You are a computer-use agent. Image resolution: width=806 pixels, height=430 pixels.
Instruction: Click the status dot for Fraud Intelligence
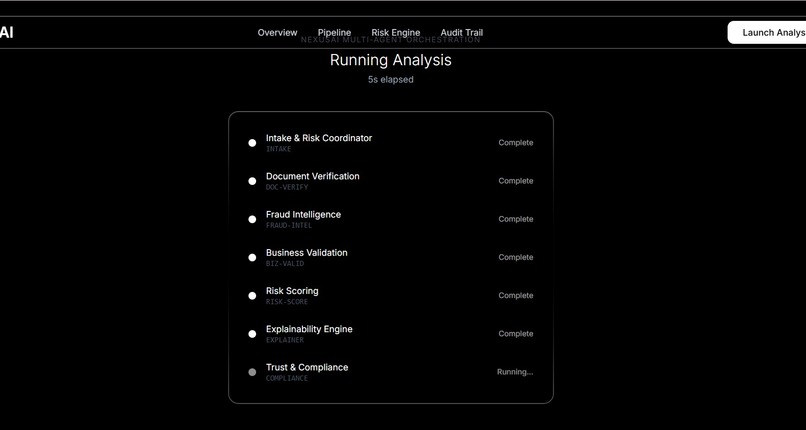click(x=252, y=219)
